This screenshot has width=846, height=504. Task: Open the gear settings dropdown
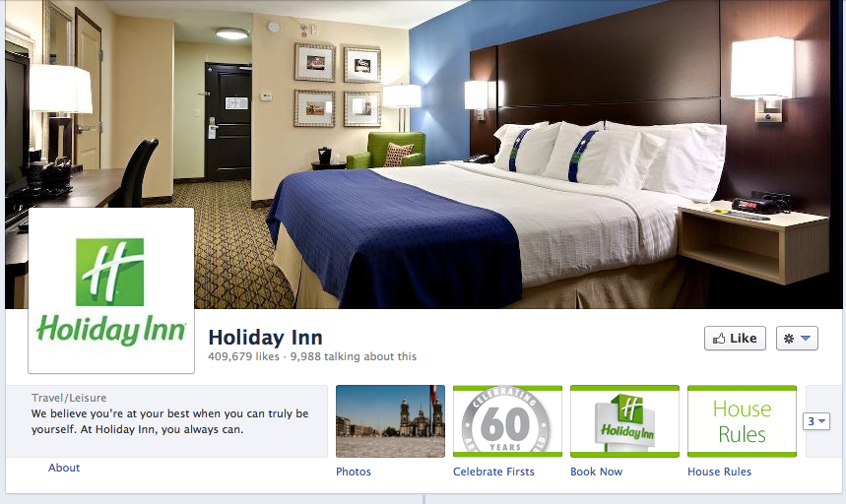pos(797,339)
